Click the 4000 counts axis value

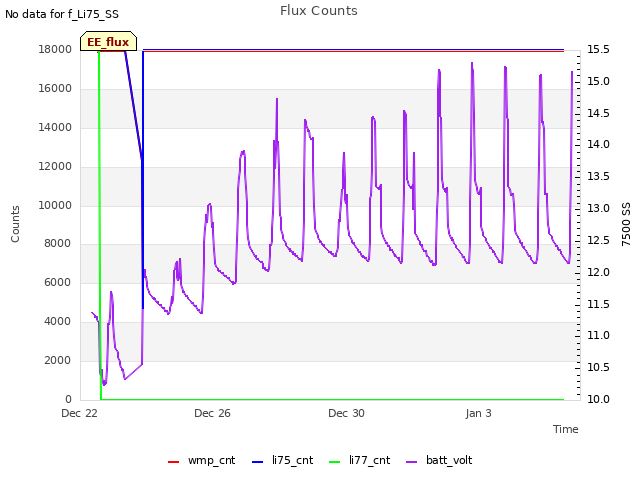[58, 322]
